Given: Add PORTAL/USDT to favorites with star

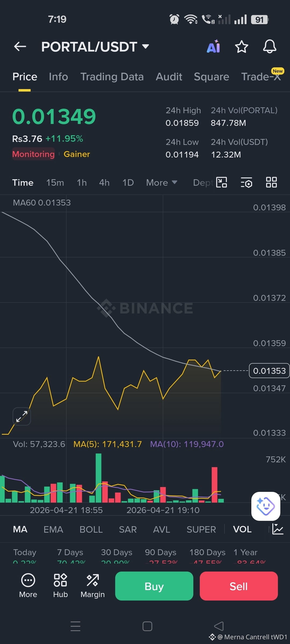Looking at the screenshot, I should tap(241, 47).
